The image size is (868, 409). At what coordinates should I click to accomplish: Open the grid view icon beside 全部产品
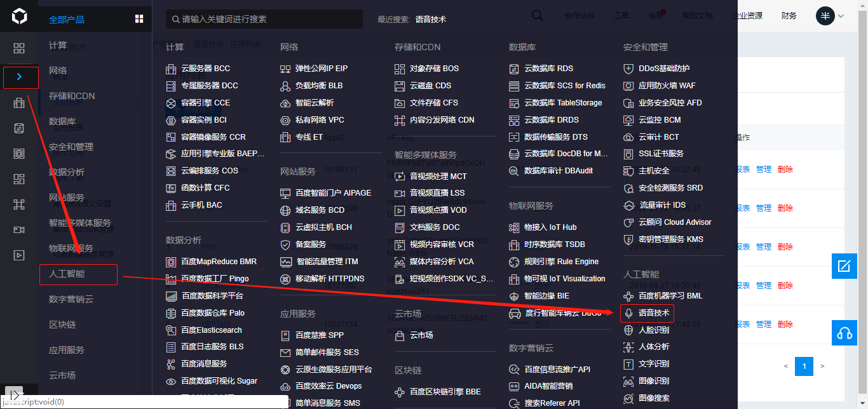139,19
